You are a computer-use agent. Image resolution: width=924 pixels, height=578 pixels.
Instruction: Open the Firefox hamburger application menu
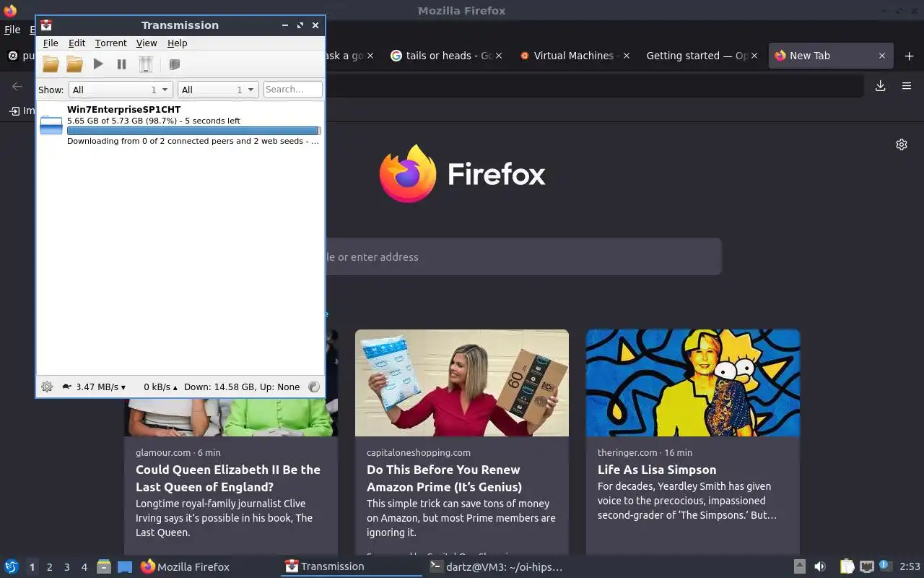(x=907, y=86)
